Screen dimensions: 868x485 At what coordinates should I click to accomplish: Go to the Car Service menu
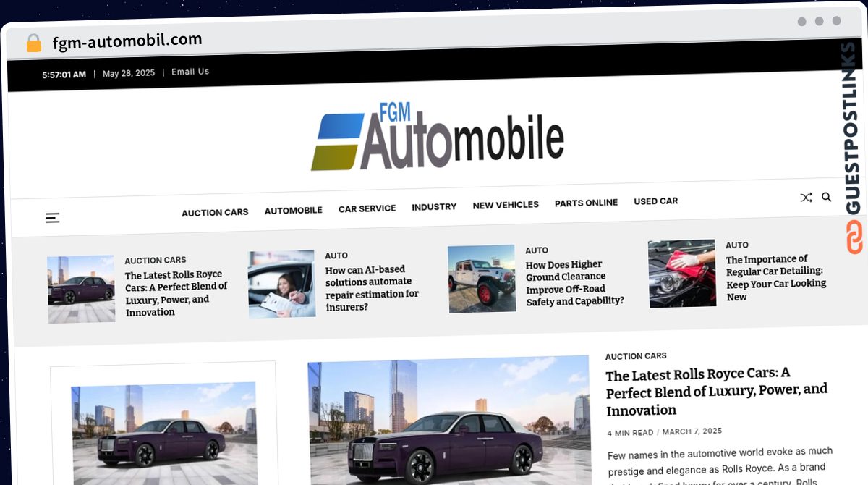(x=367, y=208)
